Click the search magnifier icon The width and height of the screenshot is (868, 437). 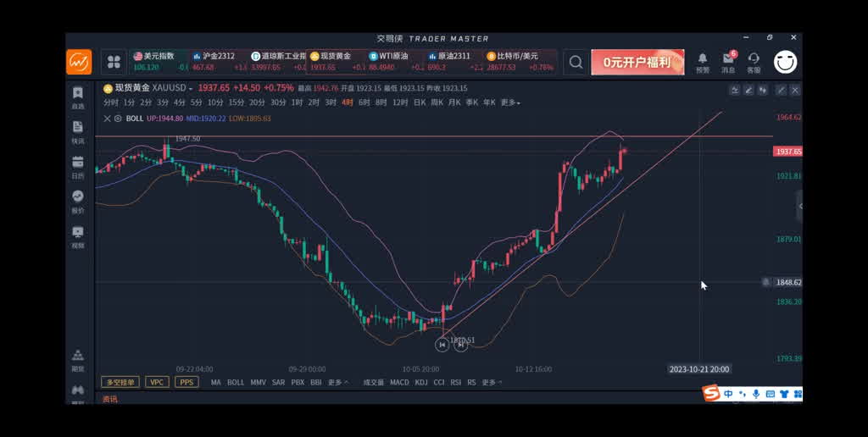pos(576,62)
